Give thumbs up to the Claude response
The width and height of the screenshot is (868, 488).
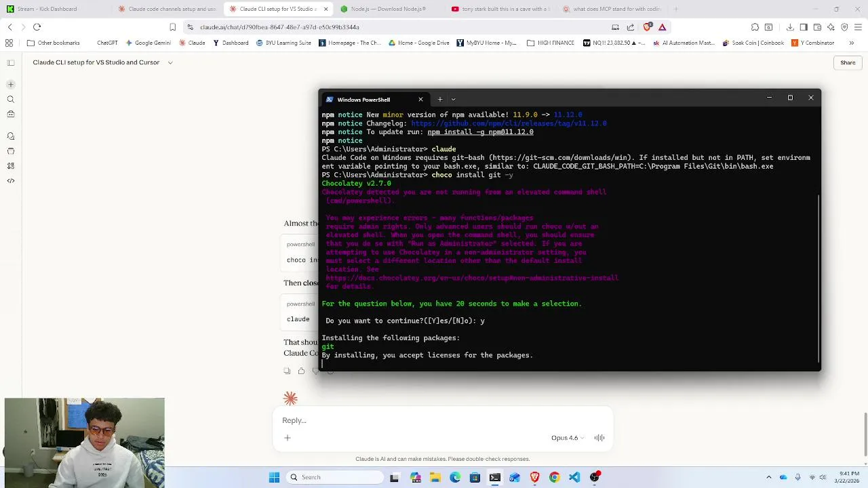301,371
